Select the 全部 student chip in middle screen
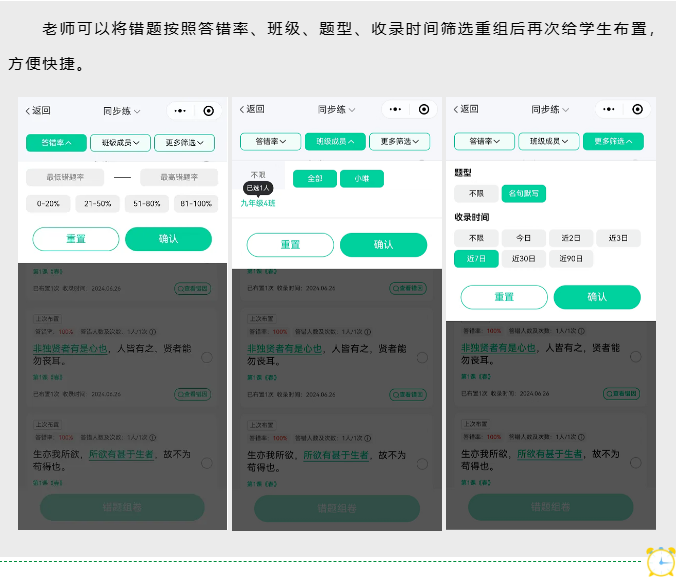The width and height of the screenshot is (678, 580). click(315, 178)
